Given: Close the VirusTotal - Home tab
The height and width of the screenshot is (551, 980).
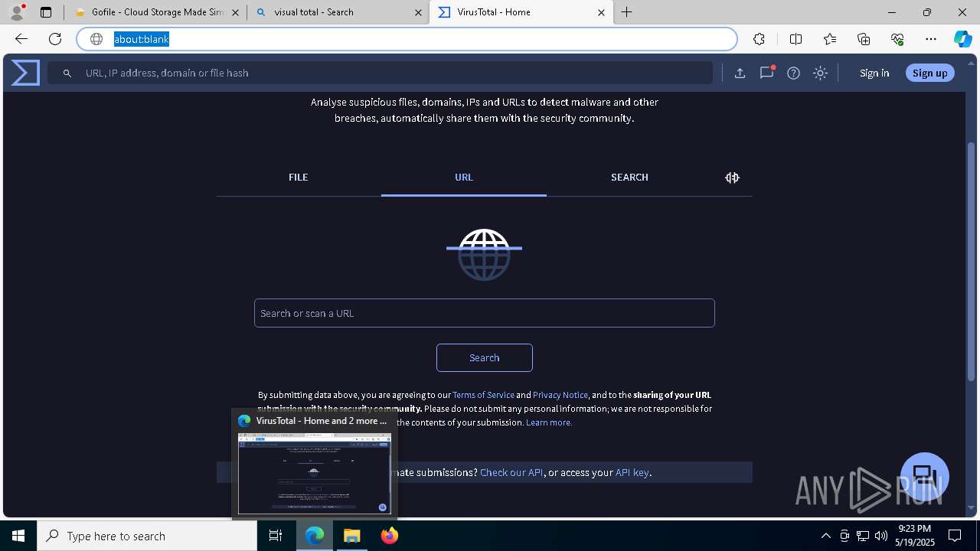Looking at the screenshot, I should 601,12.
